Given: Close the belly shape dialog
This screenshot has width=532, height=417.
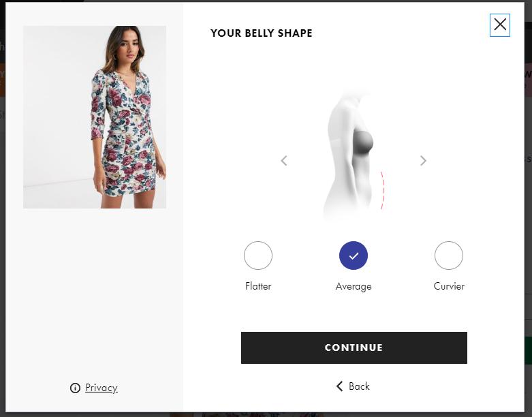Looking at the screenshot, I should point(500,25).
